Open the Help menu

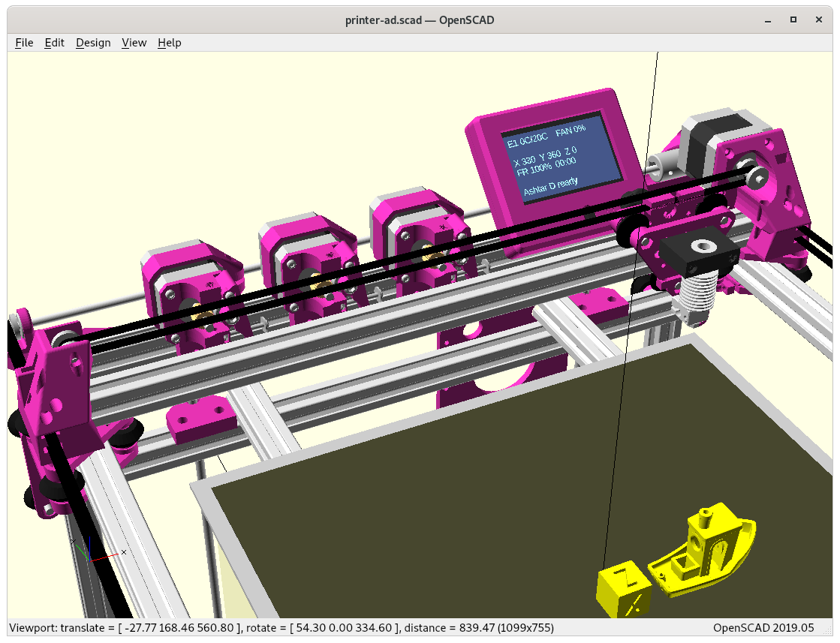[169, 43]
